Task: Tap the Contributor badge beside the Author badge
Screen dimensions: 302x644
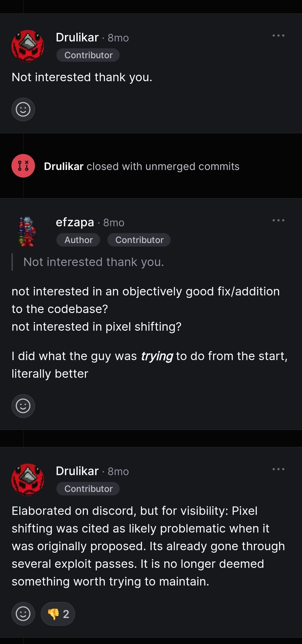Action: (x=139, y=240)
